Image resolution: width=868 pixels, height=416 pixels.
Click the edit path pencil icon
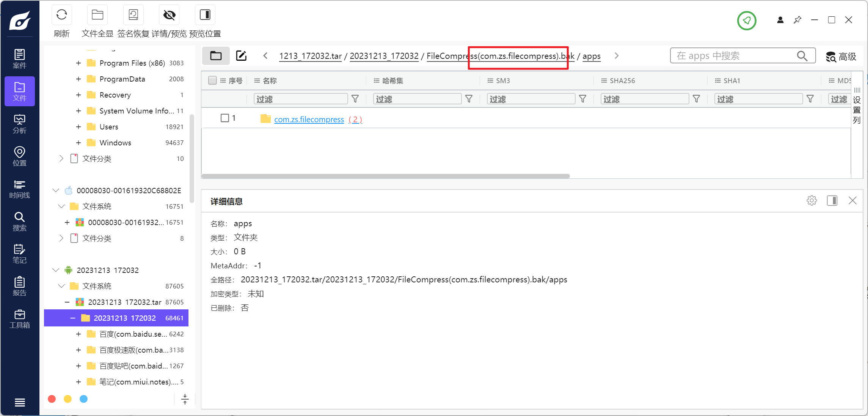click(241, 56)
